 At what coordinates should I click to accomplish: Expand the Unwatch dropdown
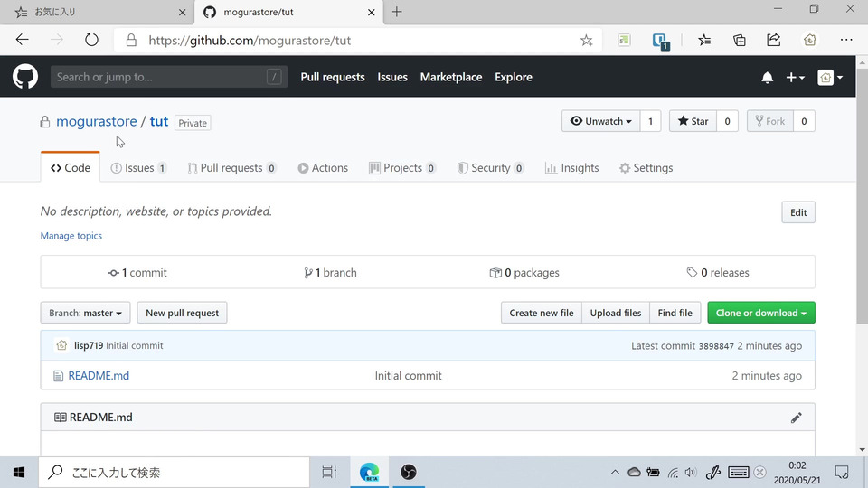pyautogui.click(x=600, y=121)
